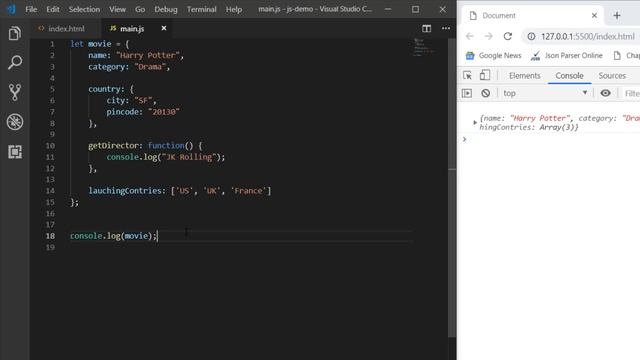The image size is (640, 360).
Task: Switch to the Elements DevTools tab
Action: [524, 76]
